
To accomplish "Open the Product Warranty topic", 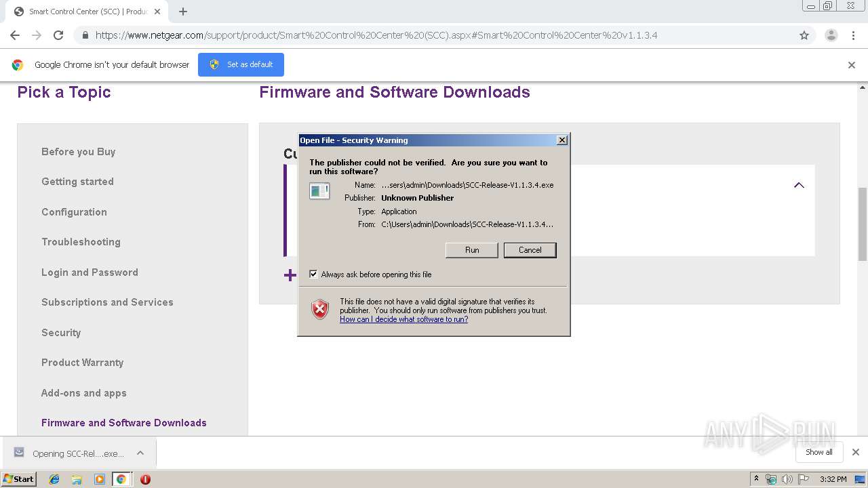I will (82, 363).
